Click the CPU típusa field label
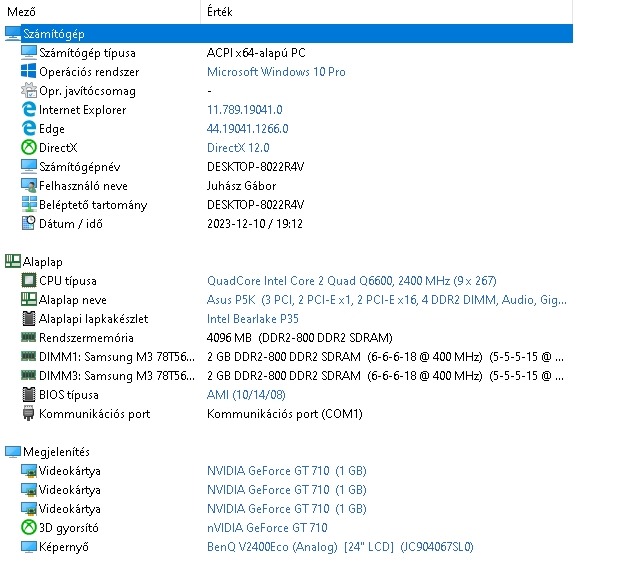Viewport: 635px width, 570px height. click(x=68, y=281)
